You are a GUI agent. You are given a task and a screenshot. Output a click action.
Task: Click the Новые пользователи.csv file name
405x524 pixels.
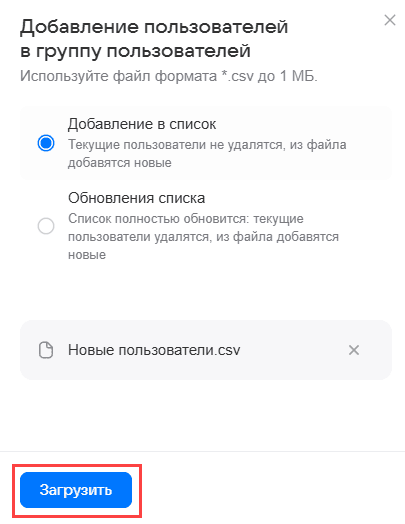(154, 350)
